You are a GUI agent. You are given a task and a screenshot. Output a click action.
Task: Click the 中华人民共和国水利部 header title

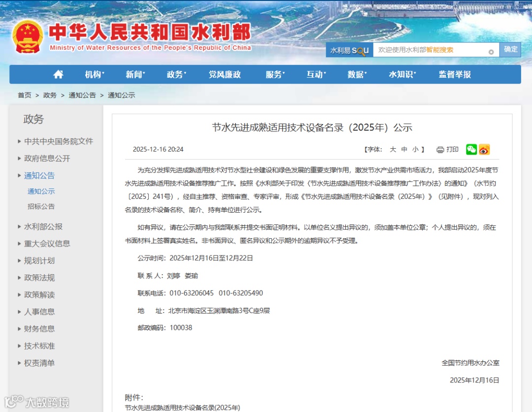tap(150, 32)
